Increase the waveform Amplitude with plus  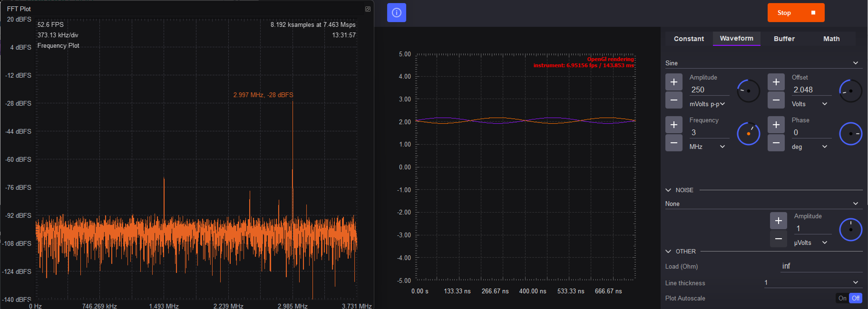tap(673, 82)
